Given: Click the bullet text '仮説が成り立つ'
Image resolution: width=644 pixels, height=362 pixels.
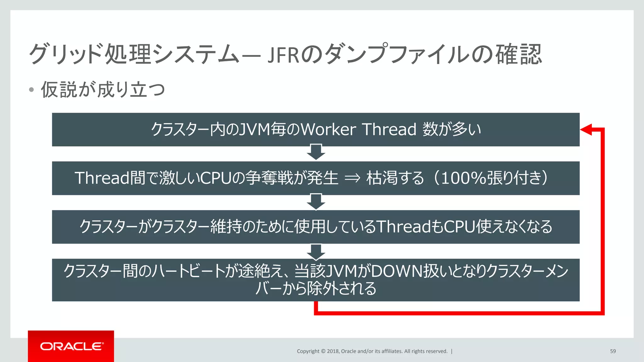Looking at the screenshot, I should click(103, 90).
